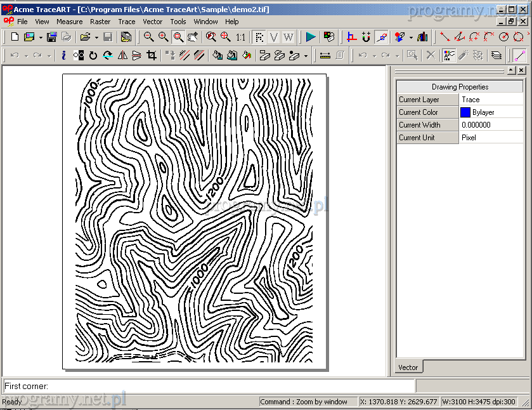Select the Zoom In magnifier tool
532x410 pixels.
click(x=164, y=37)
